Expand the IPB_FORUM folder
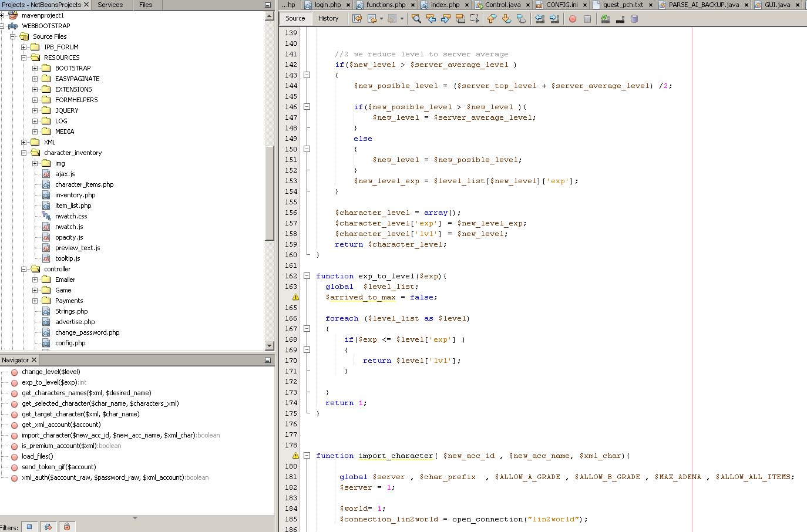This screenshot has height=532, width=807. tap(23, 47)
